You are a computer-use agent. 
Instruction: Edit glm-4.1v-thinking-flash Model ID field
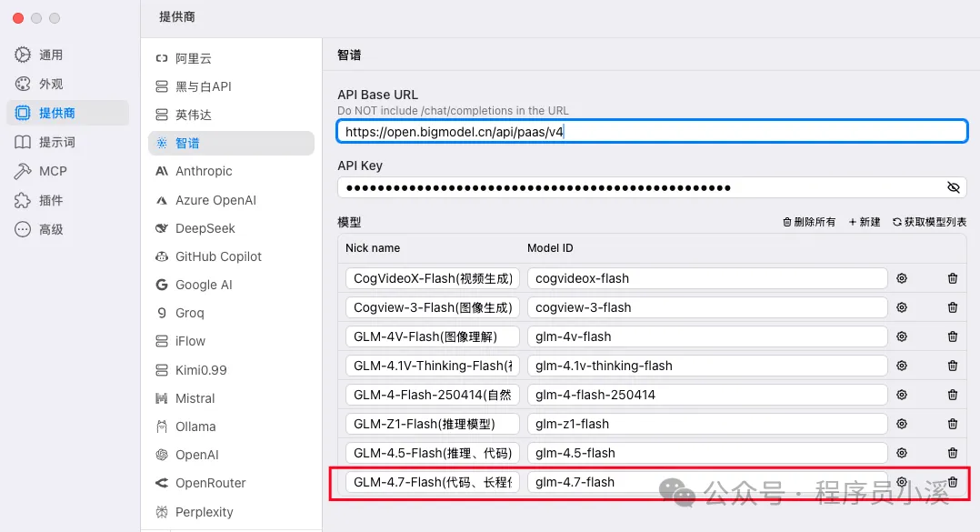click(x=707, y=366)
